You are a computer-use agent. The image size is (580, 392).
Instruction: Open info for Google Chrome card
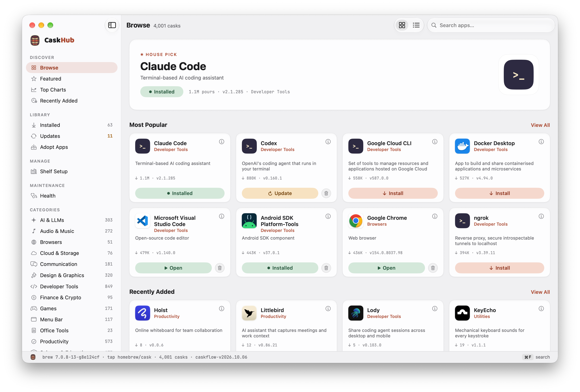click(434, 216)
